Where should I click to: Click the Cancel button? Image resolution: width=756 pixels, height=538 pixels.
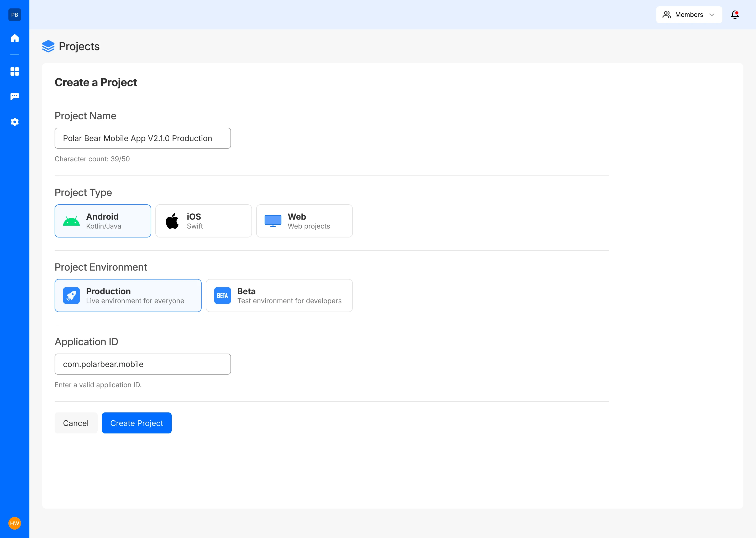tap(76, 423)
